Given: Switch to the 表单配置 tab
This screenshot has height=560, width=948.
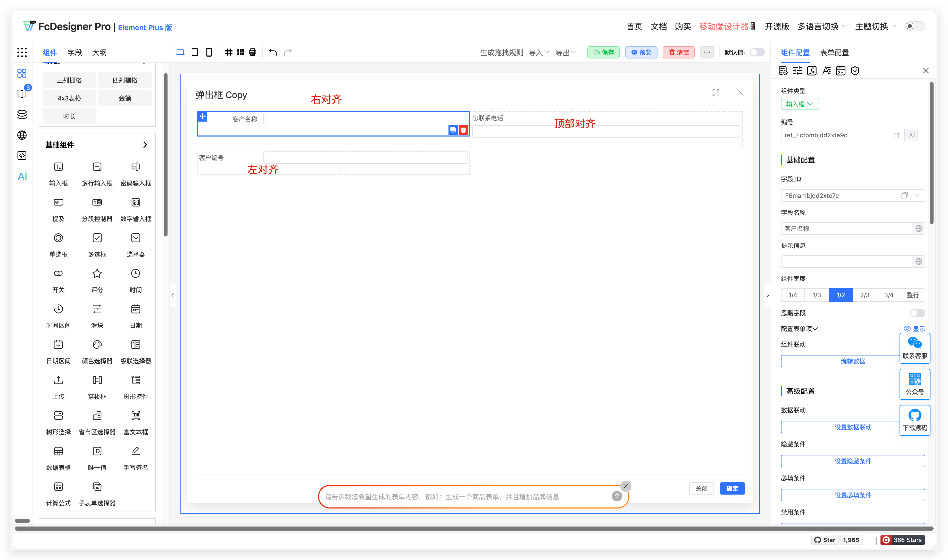Looking at the screenshot, I should click(834, 53).
